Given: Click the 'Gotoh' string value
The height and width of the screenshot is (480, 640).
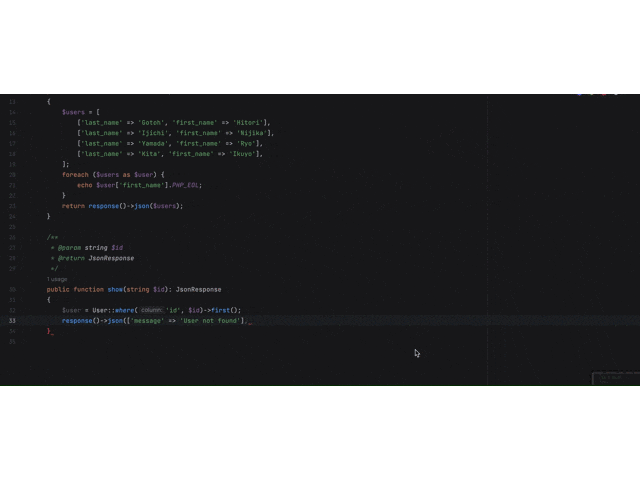Looking at the screenshot, I should tap(151, 122).
